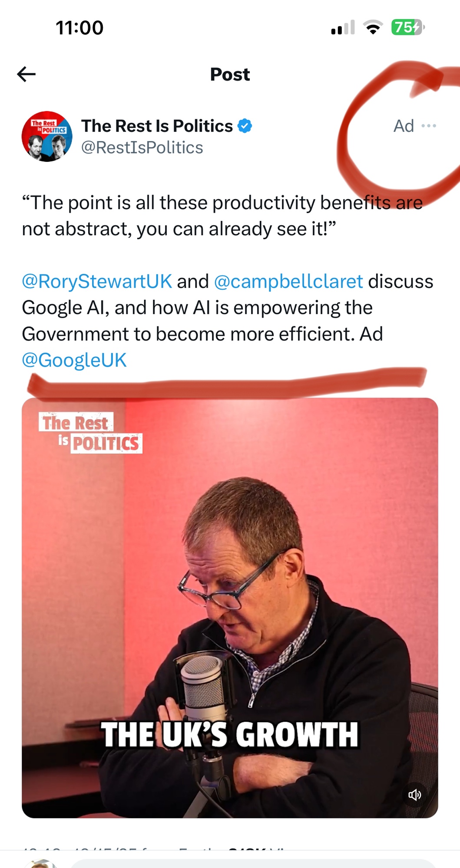Toggle video sound with speaker icon
This screenshot has height=868, width=460.
[x=415, y=795]
